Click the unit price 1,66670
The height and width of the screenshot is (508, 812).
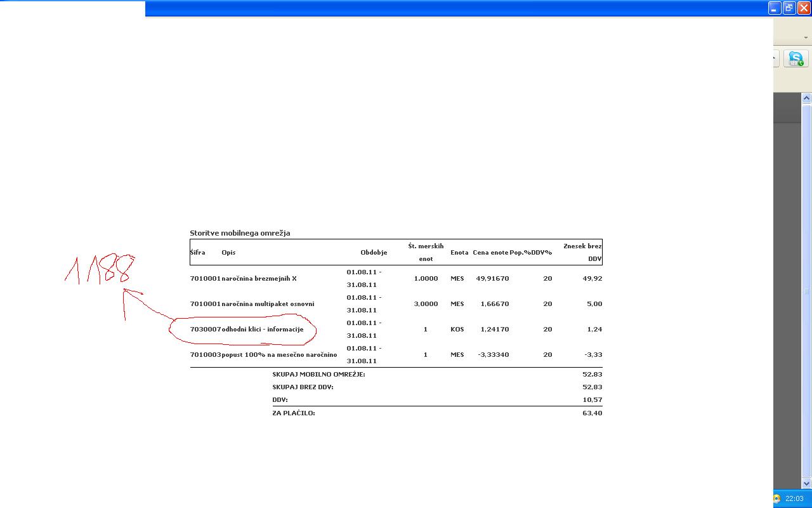[495, 304]
